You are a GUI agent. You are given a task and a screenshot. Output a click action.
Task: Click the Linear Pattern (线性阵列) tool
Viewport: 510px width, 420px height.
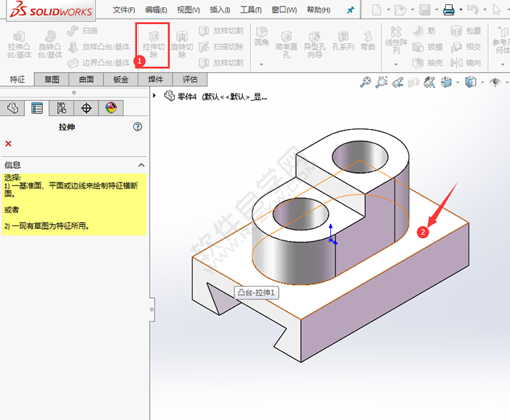[x=396, y=41]
